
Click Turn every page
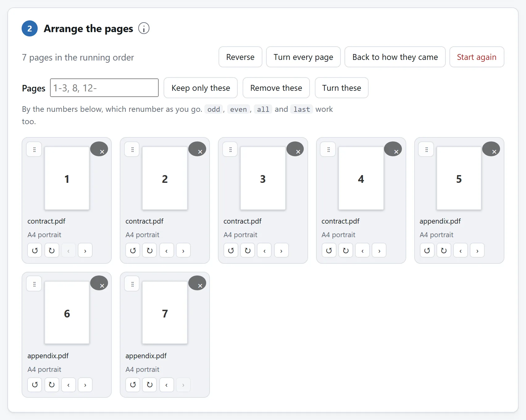tap(303, 57)
